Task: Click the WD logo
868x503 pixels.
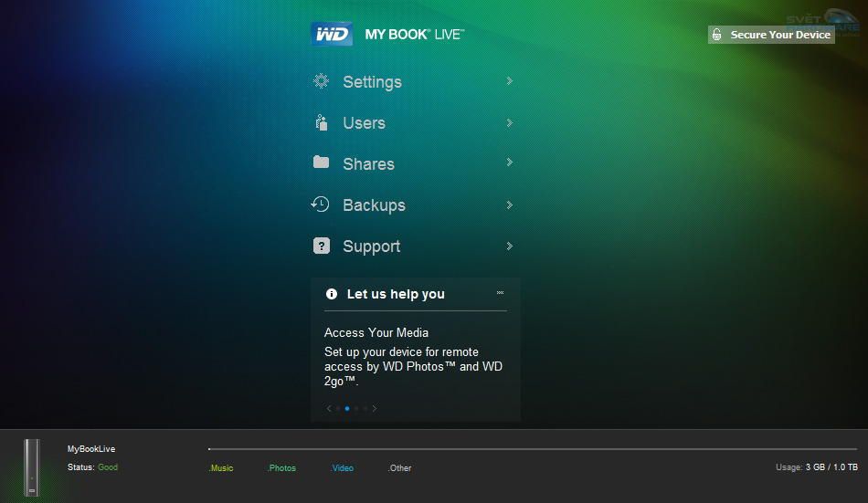Action: [331, 34]
